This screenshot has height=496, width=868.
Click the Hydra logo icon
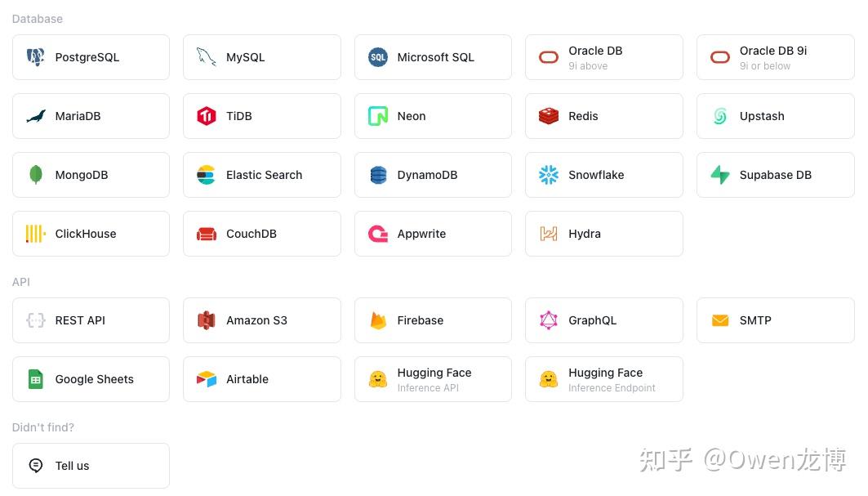coord(549,234)
